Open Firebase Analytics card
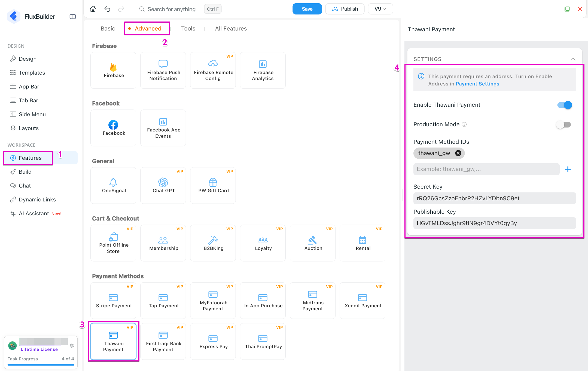The image size is (588, 371). pos(263,70)
